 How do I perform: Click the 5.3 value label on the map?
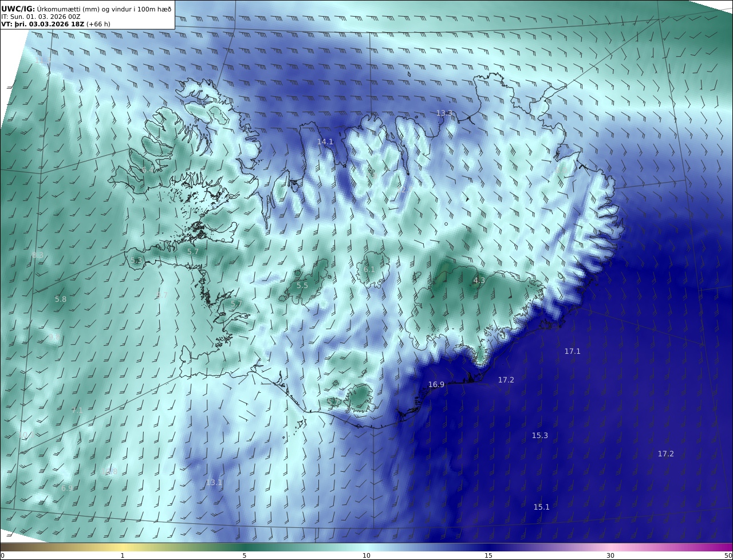point(136,260)
